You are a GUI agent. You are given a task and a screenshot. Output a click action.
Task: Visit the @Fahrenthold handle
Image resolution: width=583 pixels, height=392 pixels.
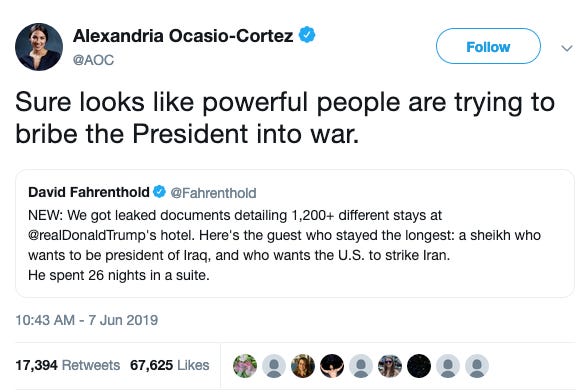pyautogui.click(x=213, y=193)
